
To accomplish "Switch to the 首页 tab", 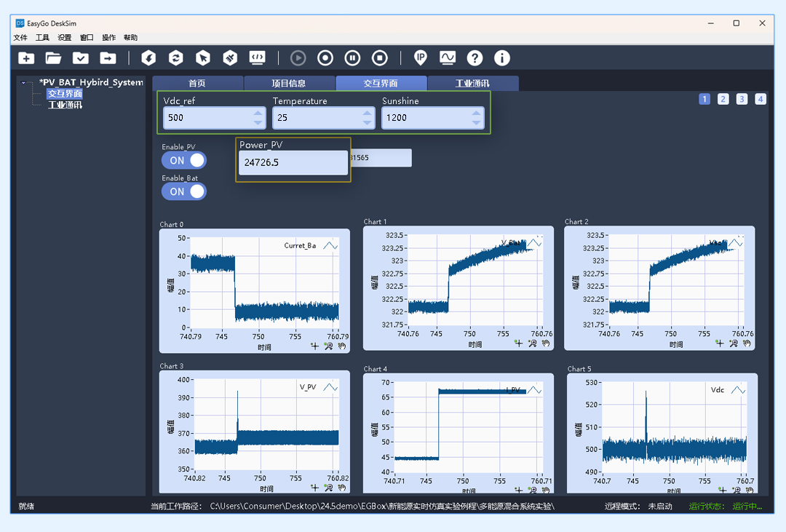I will [197, 83].
